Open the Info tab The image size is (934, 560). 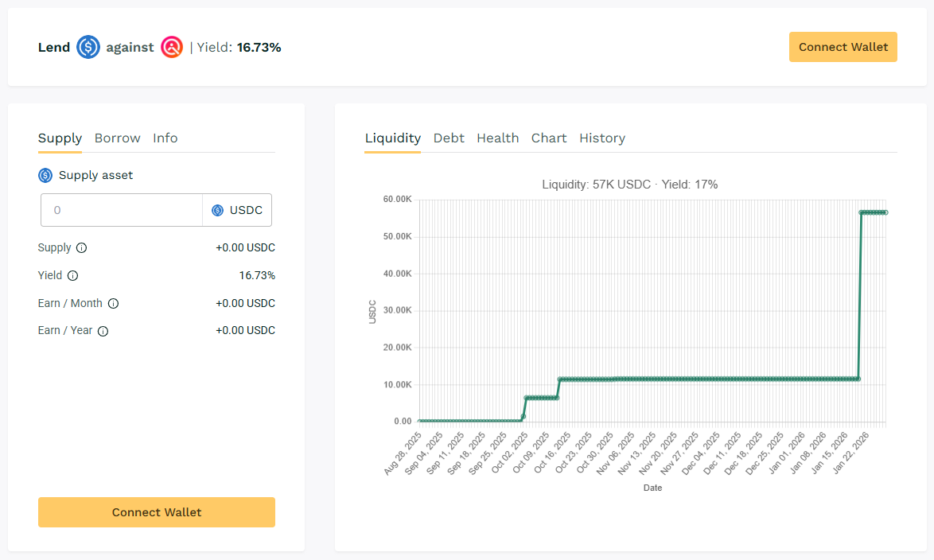point(165,138)
